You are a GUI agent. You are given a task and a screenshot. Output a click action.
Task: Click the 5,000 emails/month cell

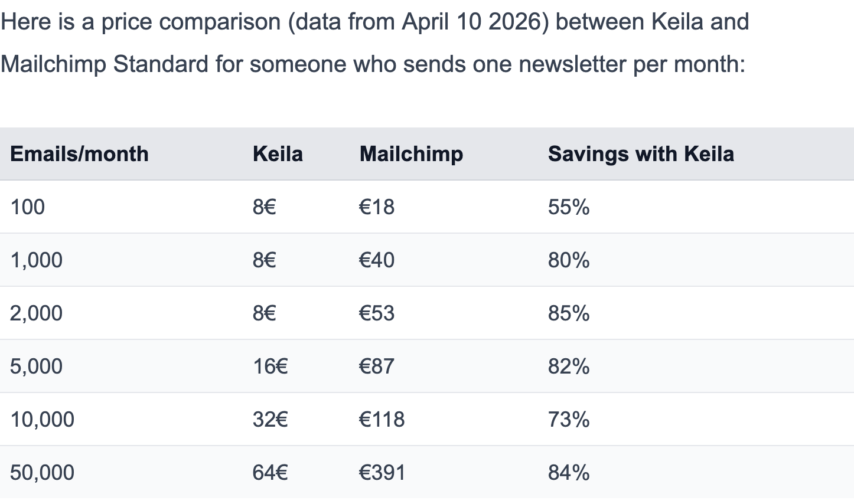(x=36, y=366)
